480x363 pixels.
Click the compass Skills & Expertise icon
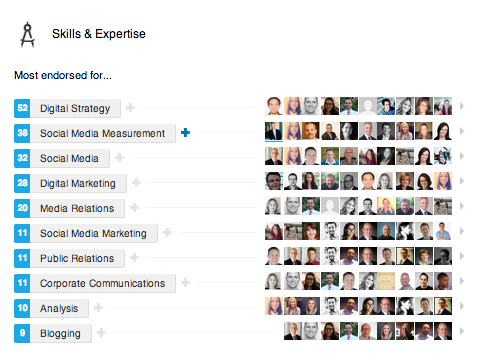click(x=27, y=35)
